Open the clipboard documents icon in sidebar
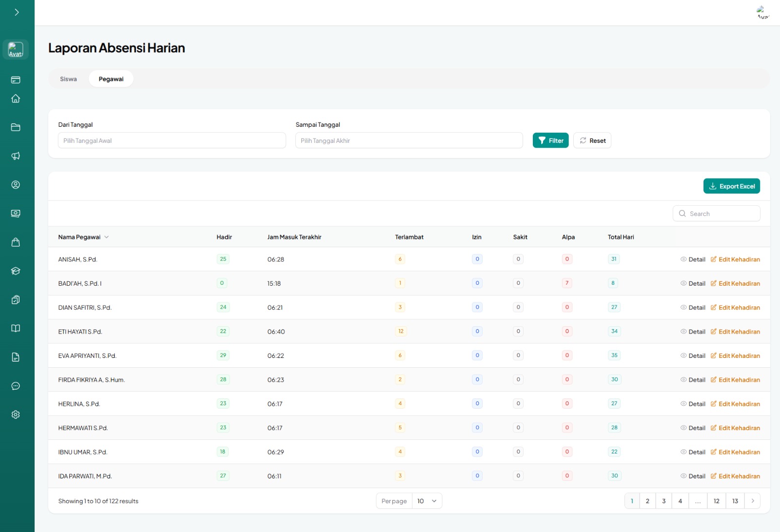This screenshot has height=532, width=780. pos(16,300)
